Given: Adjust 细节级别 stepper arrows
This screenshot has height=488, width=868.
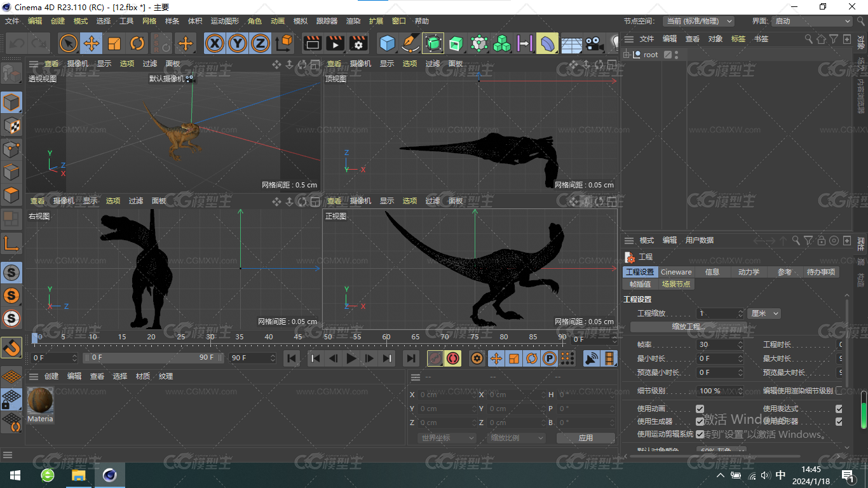Looking at the screenshot, I should click(740, 391).
